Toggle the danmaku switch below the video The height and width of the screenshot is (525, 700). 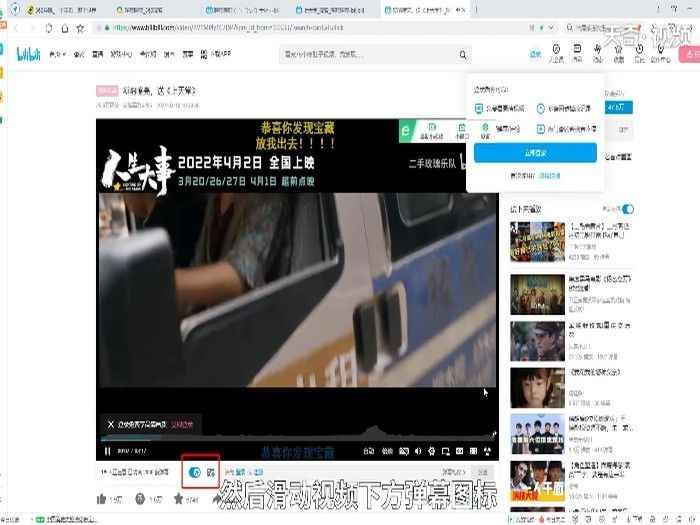click(195, 472)
